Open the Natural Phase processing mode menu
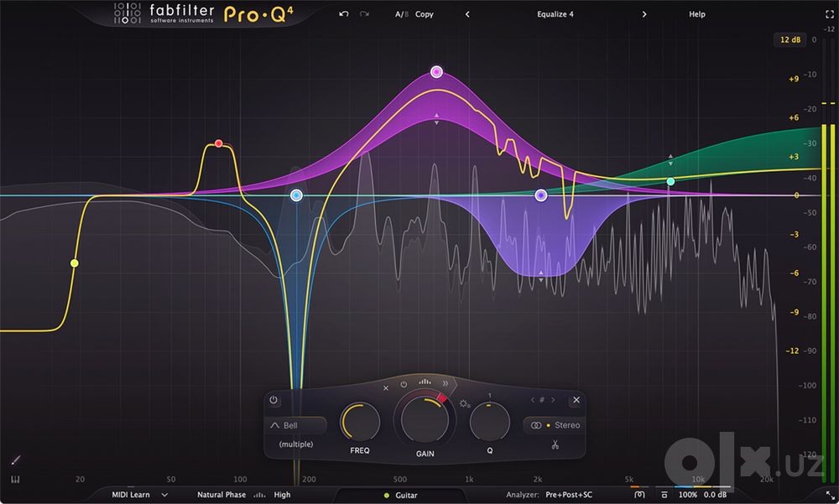This screenshot has width=839, height=504. 221,495
